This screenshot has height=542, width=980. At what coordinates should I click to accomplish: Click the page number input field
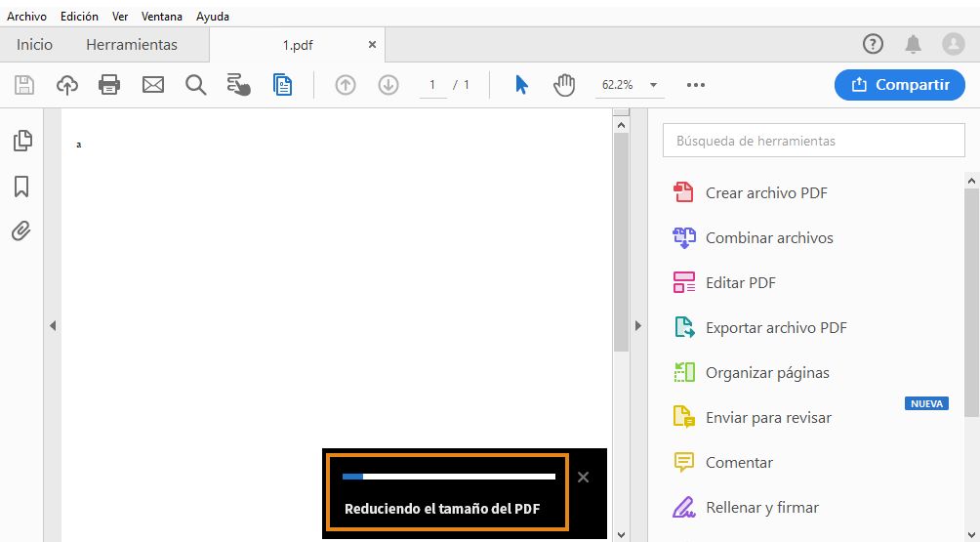tap(431, 85)
